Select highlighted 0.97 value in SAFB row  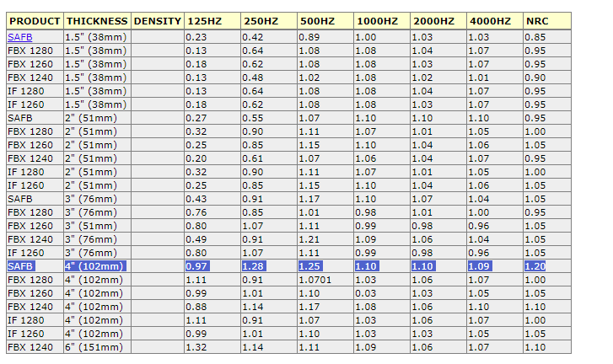coord(197,266)
